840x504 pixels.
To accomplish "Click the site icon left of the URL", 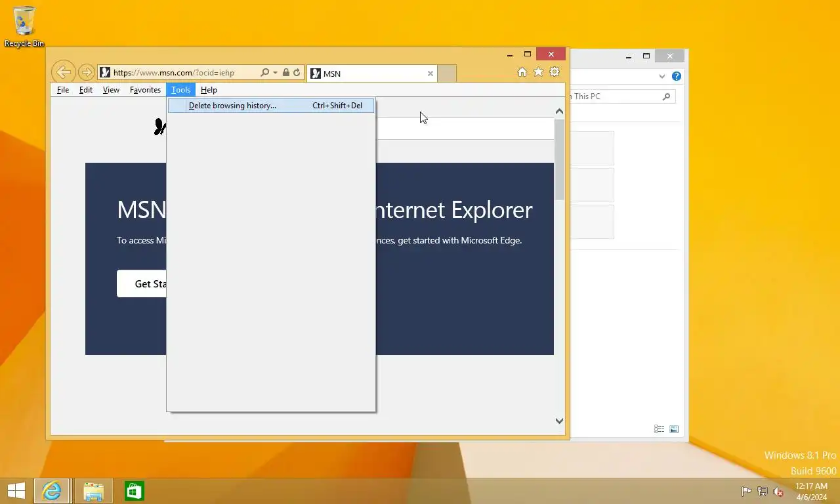I will (x=105, y=73).
